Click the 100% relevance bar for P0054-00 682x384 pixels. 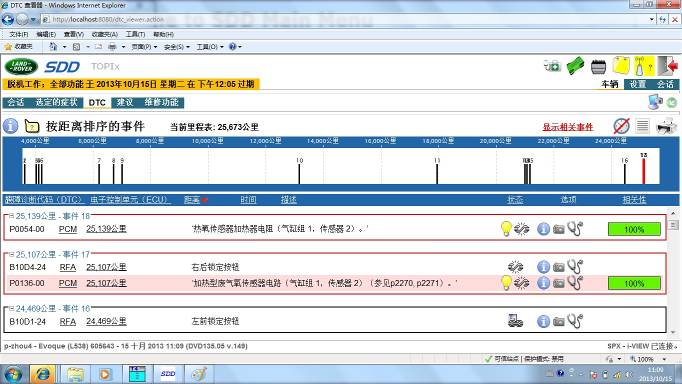(x=634, y=229)
